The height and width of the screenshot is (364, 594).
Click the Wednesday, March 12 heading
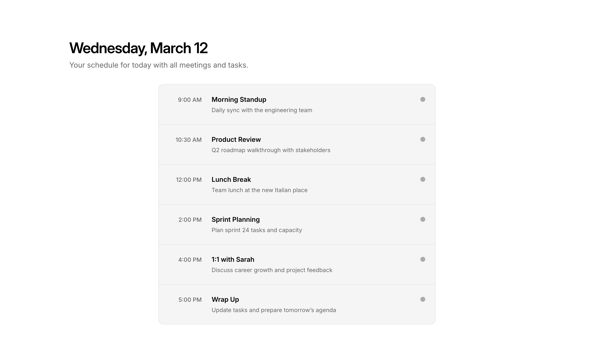[x=138, y=48]
